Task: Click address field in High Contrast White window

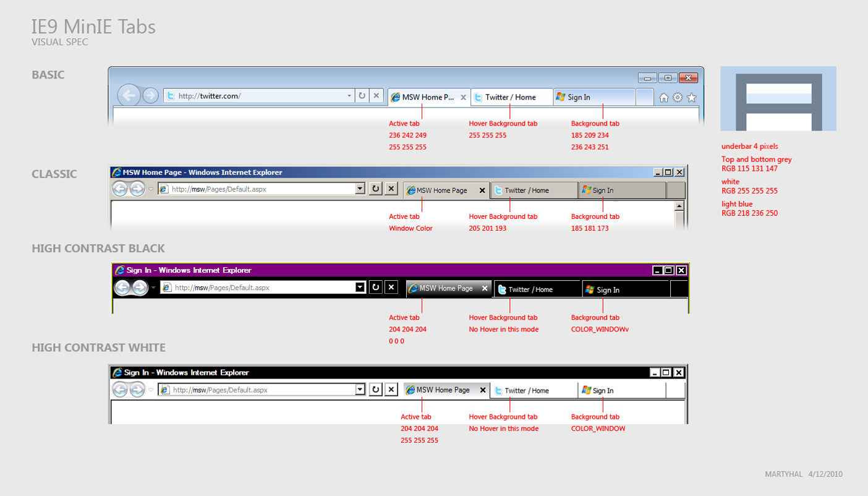Action: [262, 390]
